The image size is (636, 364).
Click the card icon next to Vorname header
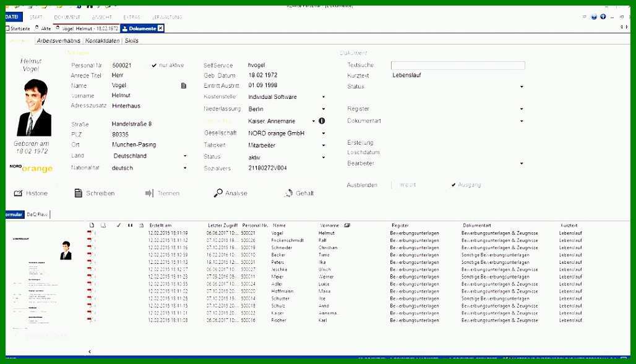[x=347, y=226]
